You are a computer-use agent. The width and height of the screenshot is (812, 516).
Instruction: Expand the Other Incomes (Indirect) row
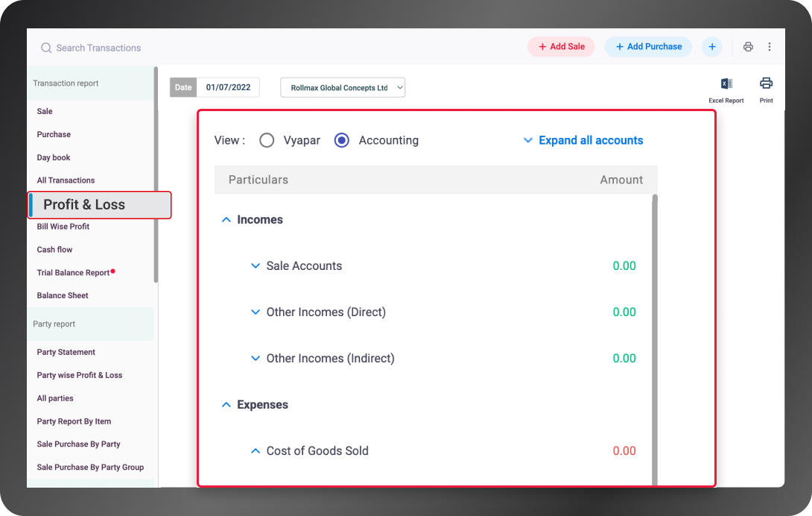256,358
